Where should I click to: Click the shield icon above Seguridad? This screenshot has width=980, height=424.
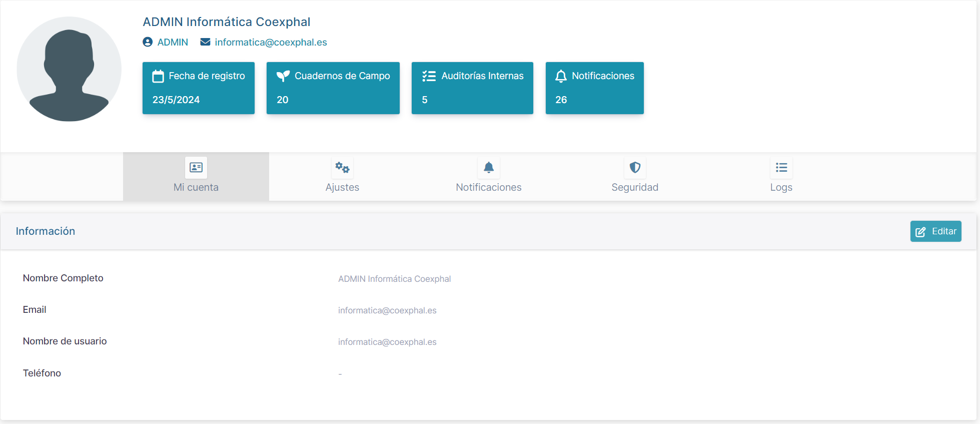coord(635,168)
